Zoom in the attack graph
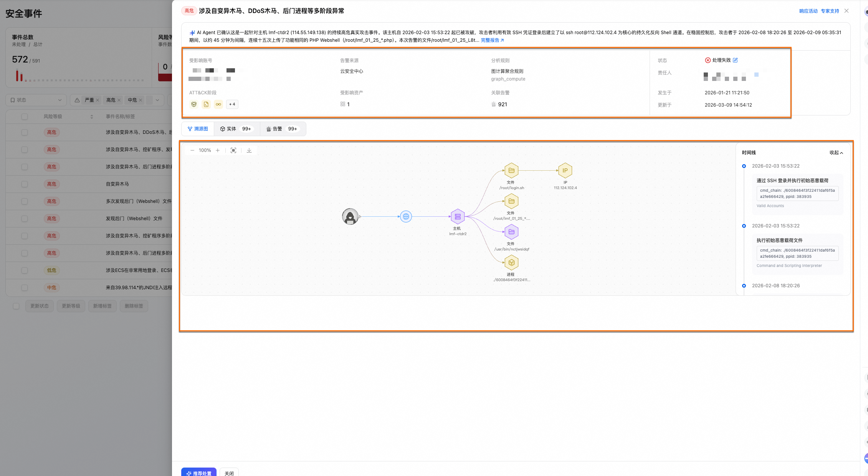868x476 pixels. 218,150
